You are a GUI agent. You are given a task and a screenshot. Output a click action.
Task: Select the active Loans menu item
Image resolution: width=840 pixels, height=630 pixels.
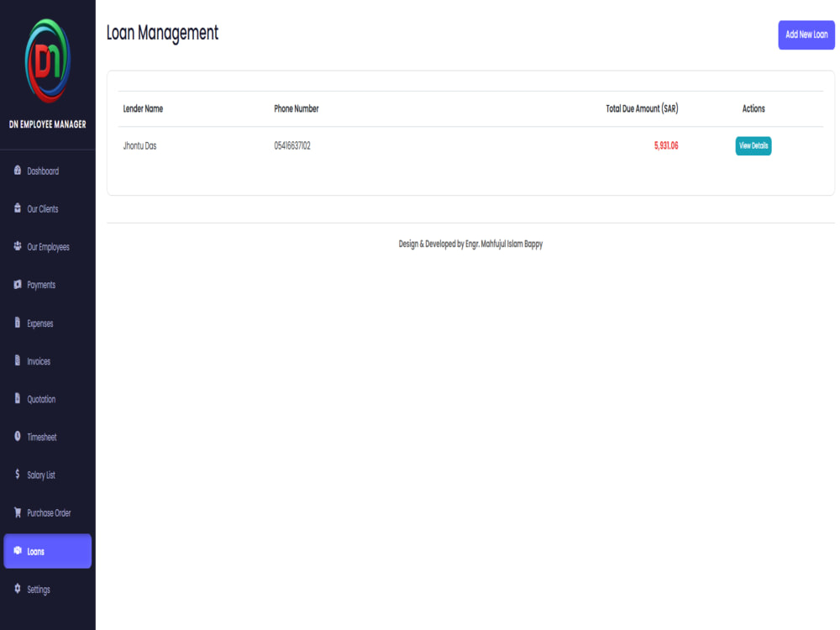pyautogui.click(x=47, y=551)
